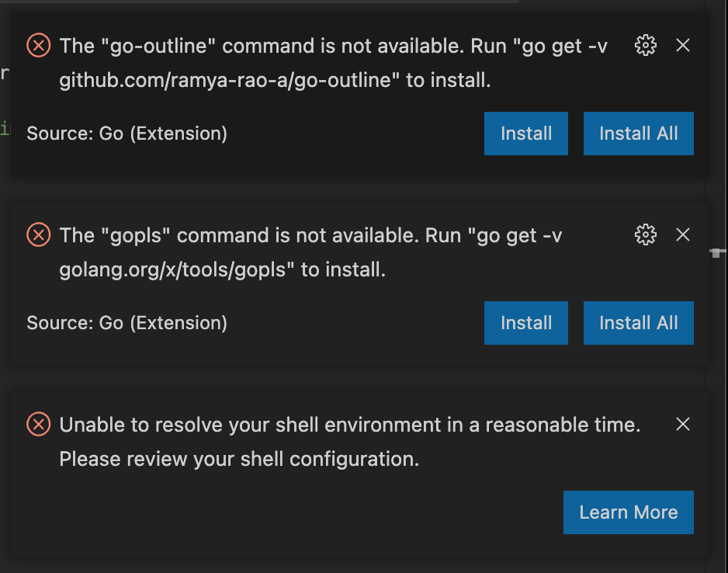
Task: Click the red error icon on go-outline notification
Action: (x=38, y=46)
